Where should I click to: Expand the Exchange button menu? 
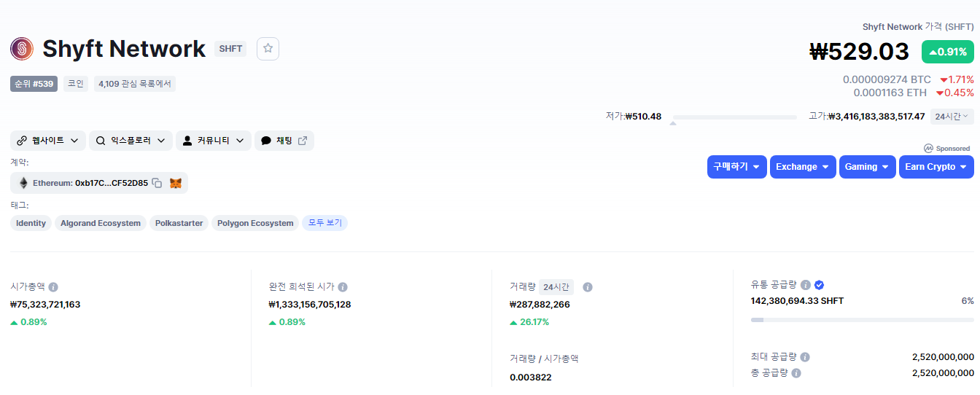803,167
